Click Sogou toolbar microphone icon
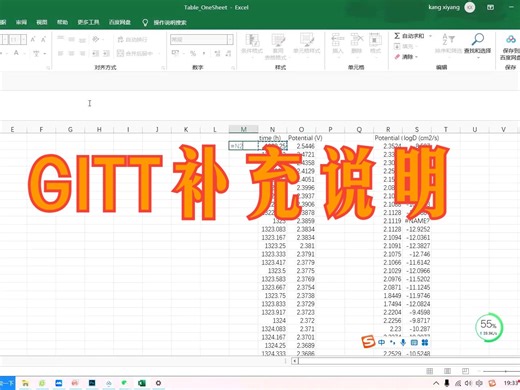 403,342
